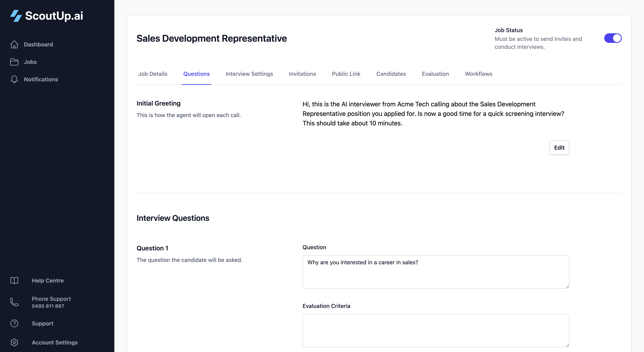
Task: Click the Support question mark icon
Action: click(x=14, y=323)
